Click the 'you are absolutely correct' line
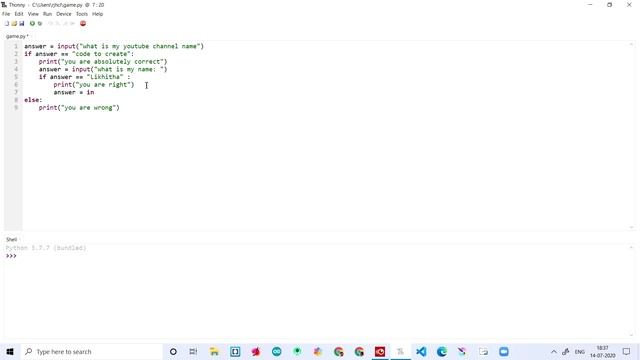Viewport: 640px width, 360px height. (x=103, y=62)
